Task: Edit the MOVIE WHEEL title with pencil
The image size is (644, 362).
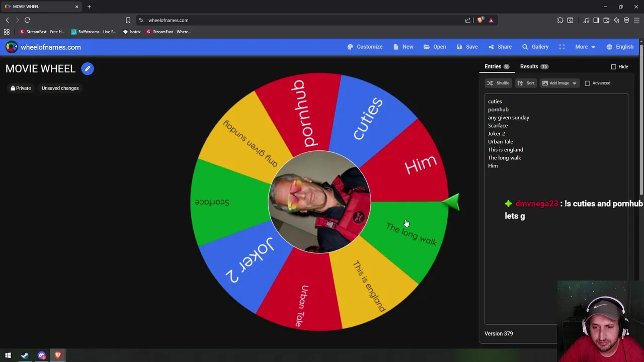Action: click(88, 69)
